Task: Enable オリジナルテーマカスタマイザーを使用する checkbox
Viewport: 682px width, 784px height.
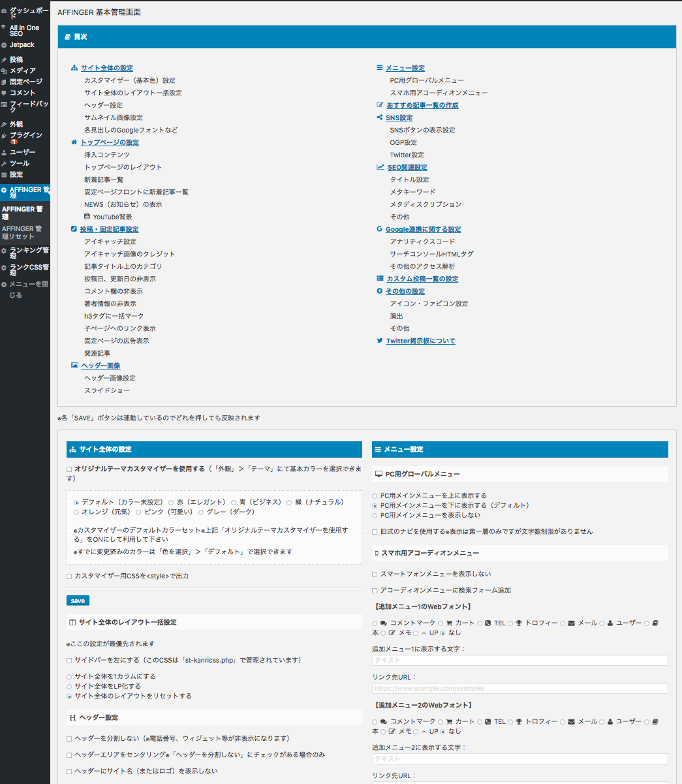Action: point(69,469)
